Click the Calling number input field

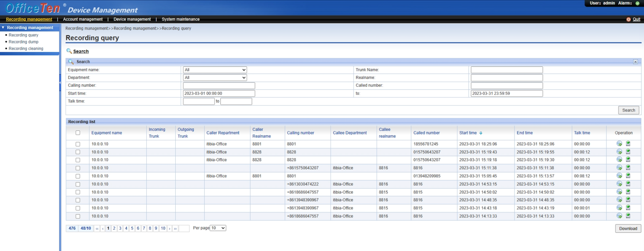coord(219,86)
